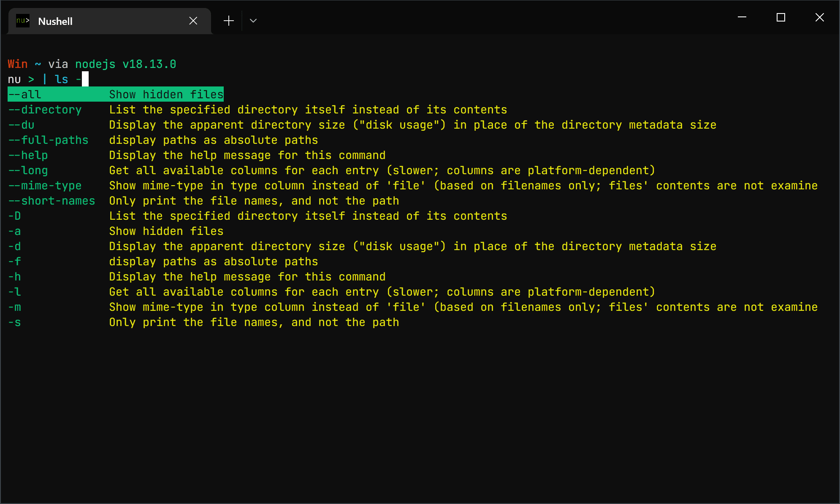Image resolution: width=840 pixels, height=504 pixels.
Task: Choose the --short-names suggestion
Action: point(52,201)
